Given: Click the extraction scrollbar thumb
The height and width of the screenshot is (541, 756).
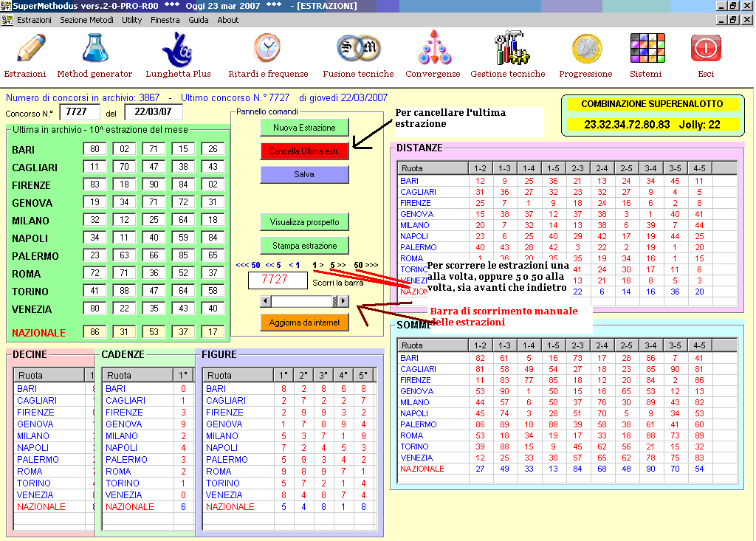Looking at the screenshot, I should click(334, 301).
